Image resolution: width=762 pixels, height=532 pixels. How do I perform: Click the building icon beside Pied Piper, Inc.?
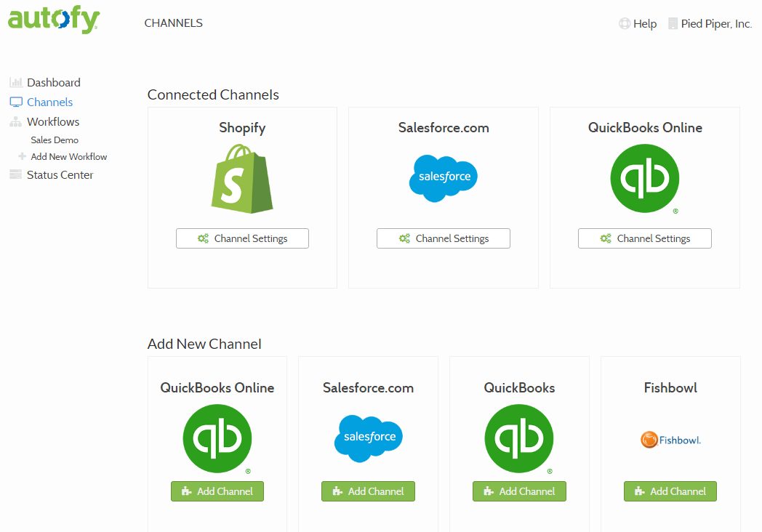tap(673, 23)
